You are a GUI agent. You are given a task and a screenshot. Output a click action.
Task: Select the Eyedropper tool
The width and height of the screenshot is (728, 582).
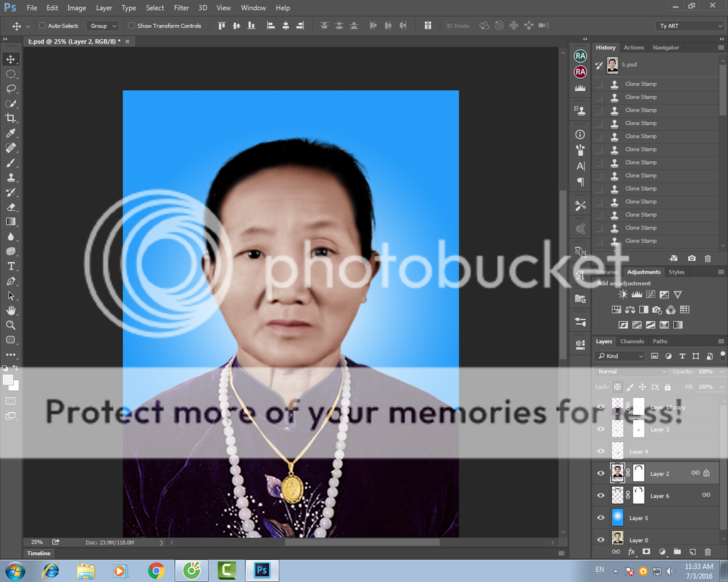click(x=11, y=133)
